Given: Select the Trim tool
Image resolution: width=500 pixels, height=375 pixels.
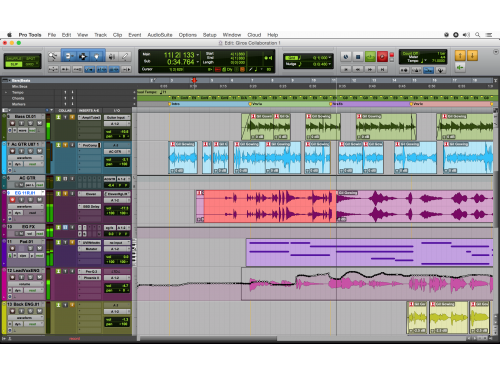Looking at the screenshot, I should coord(69,56).
